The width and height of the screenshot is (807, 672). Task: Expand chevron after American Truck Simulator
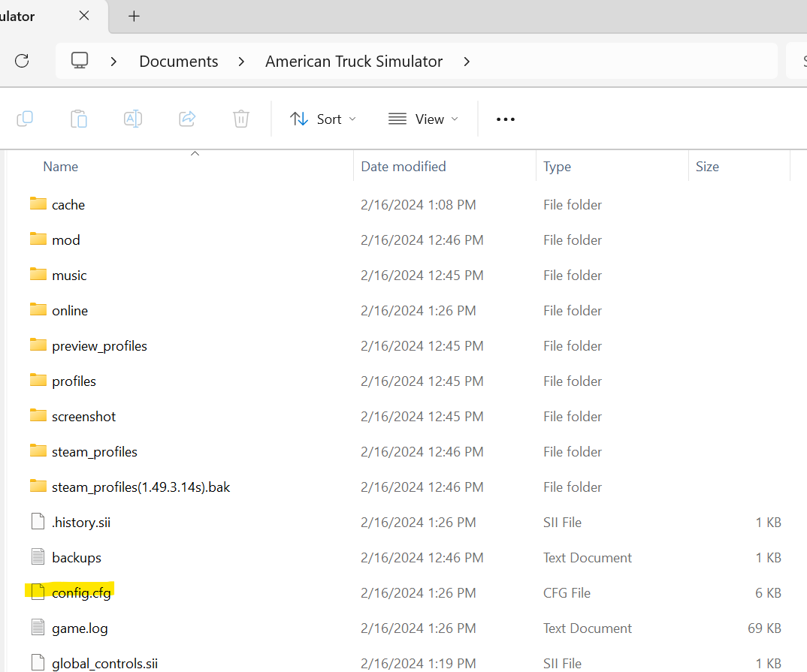[x=467, y=62]
